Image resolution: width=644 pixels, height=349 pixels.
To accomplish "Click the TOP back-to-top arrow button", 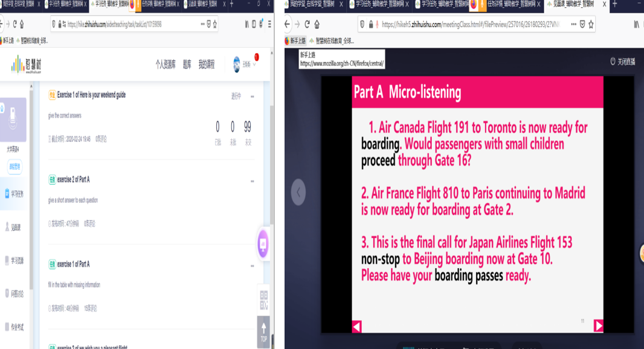I will 263,331.
